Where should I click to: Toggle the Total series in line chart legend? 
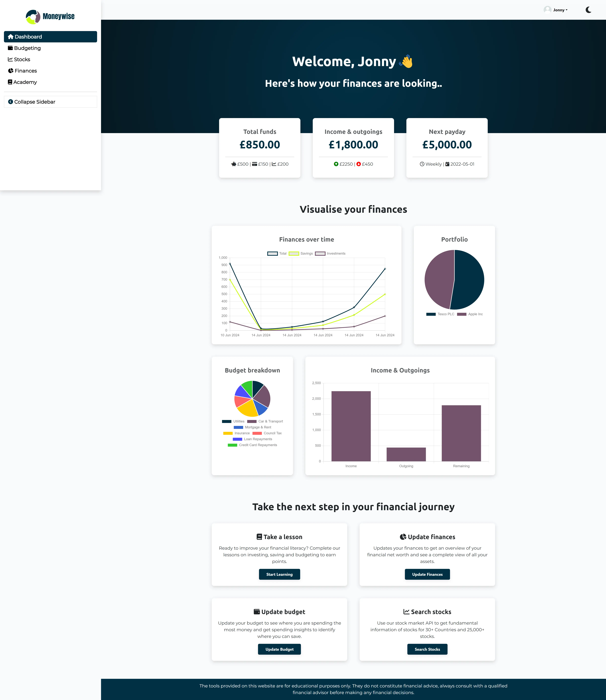coord(277,254)
